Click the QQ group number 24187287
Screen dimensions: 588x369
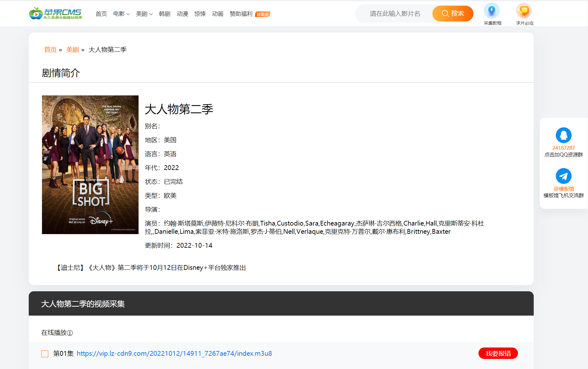pyautogui.click(x=563, y=148)
